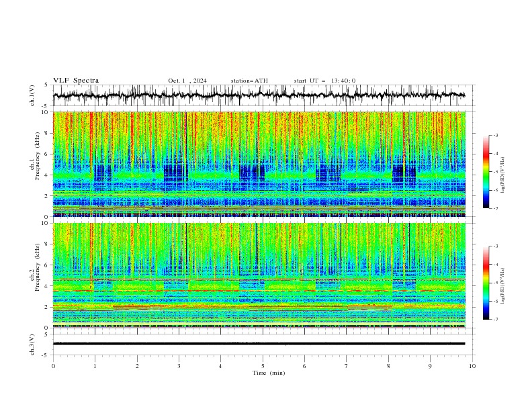This screenshot has height=411, width=532.
Task: Click the ch.1 spectrogram panel
Action: click(x=259, y=164)
